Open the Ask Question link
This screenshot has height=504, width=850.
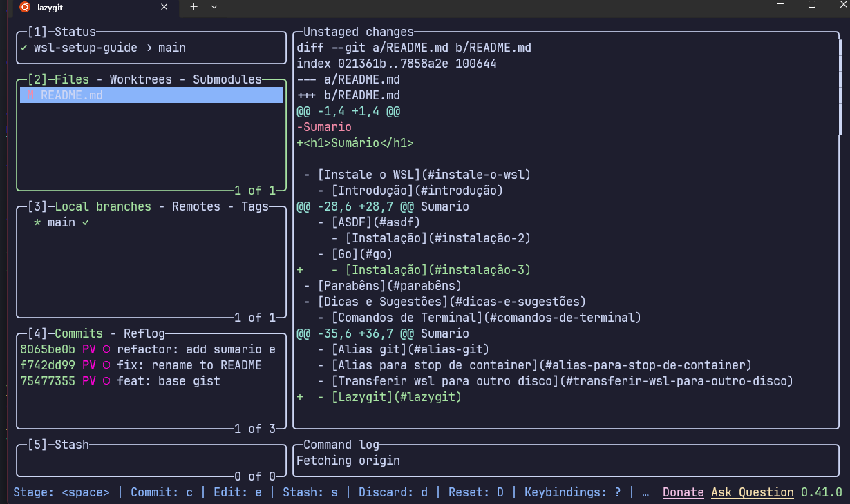753,492
